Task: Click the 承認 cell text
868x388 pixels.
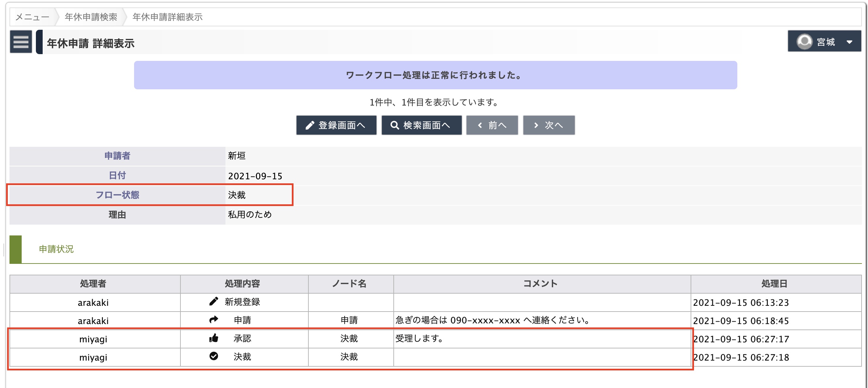Action: pos(242,338)
